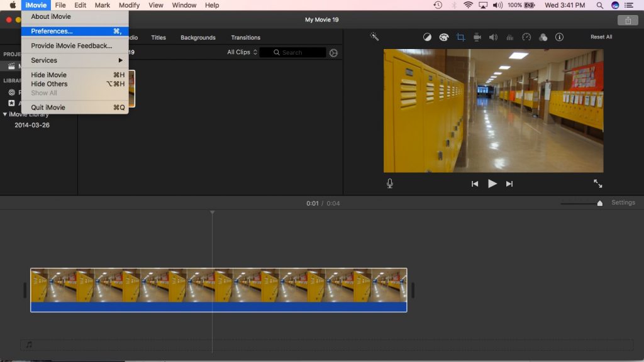Click the blue audio track of clip
The height and width of the screenshot is (362, 644).
point(218,307)
